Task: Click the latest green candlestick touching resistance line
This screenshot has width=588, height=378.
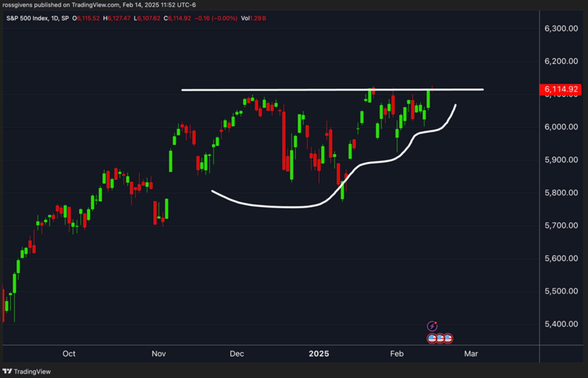Action: coord(428,99)
